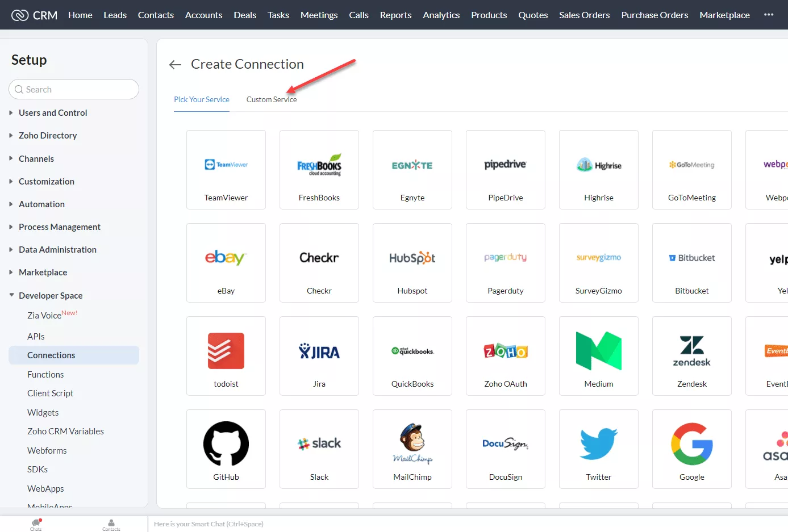788x532 pixels.
Task: Open Client Script settings
Action: pyautogui.click(x=50, y=393)
